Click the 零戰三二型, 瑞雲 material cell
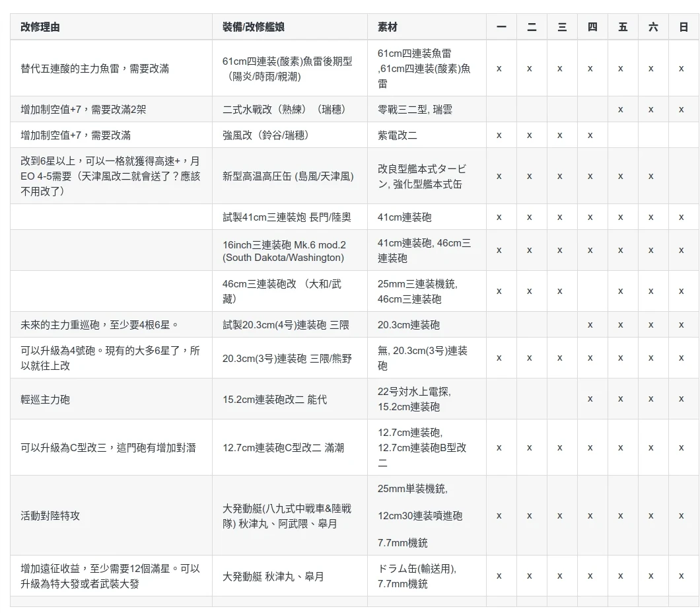The width and height of the screenshot is (700, 613). click(x=415, y=110)
